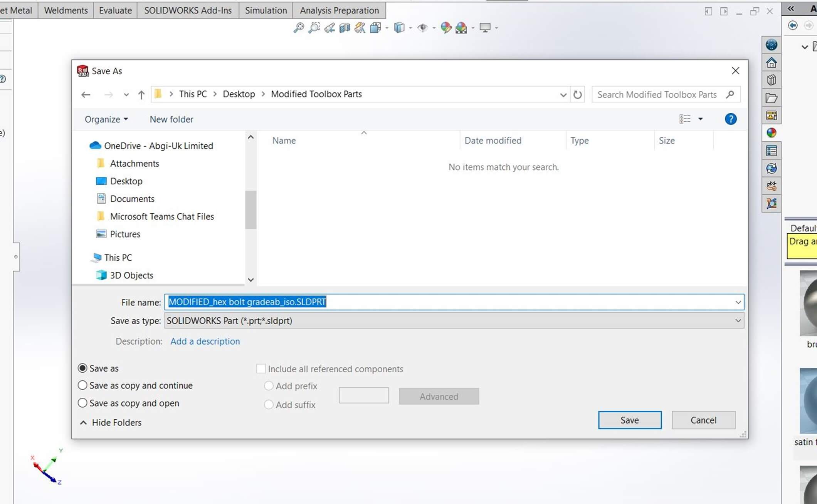
Task: Select Save as copy and open
Action: point(82,403)
